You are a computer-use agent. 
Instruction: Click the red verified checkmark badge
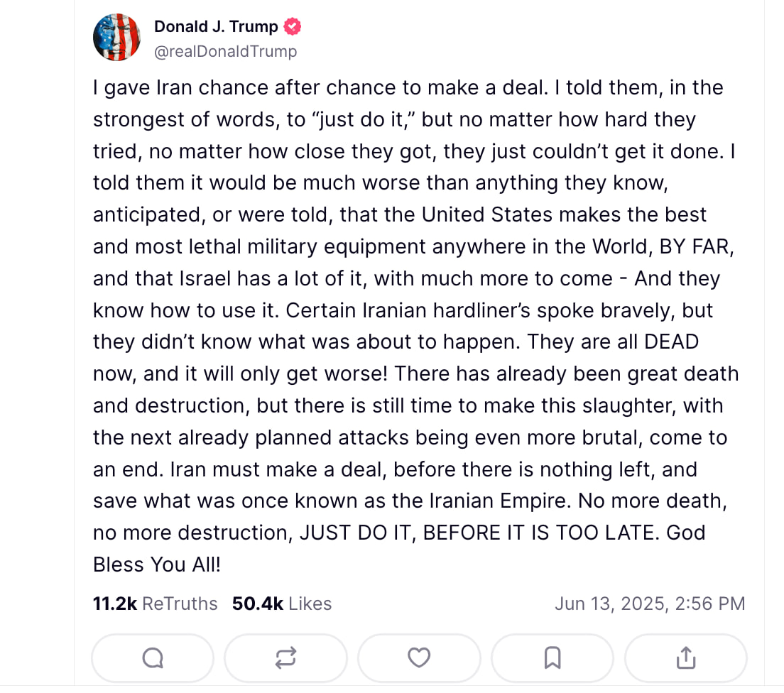[x=293, y=26]
